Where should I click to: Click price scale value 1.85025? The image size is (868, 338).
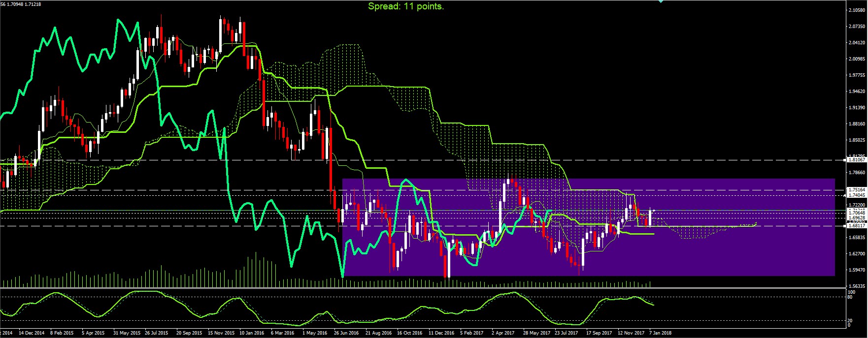point(857,140)
